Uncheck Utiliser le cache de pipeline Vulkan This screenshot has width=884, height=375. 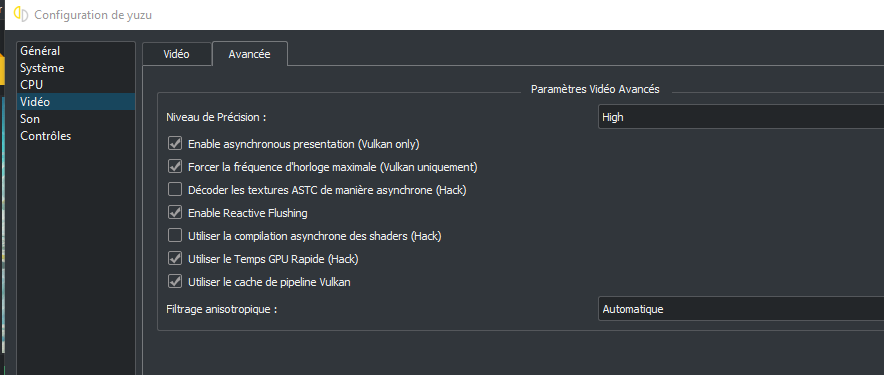pyautogui.click(x=175, y=281)
